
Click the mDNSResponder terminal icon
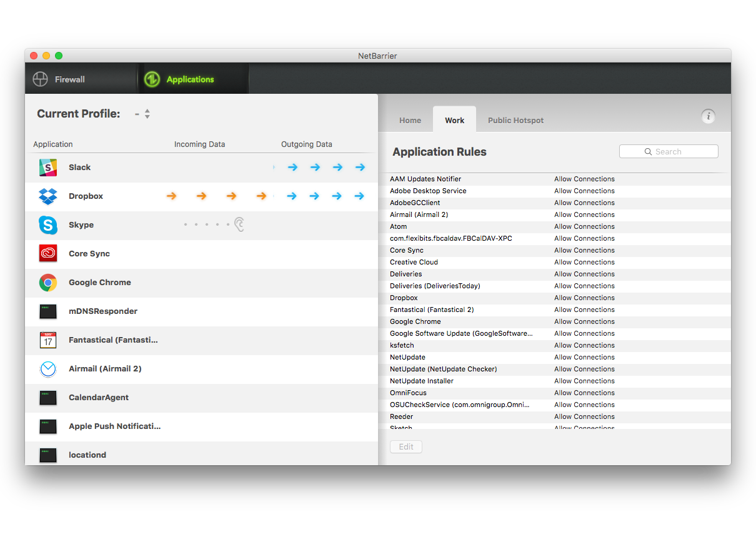[48, 311]
